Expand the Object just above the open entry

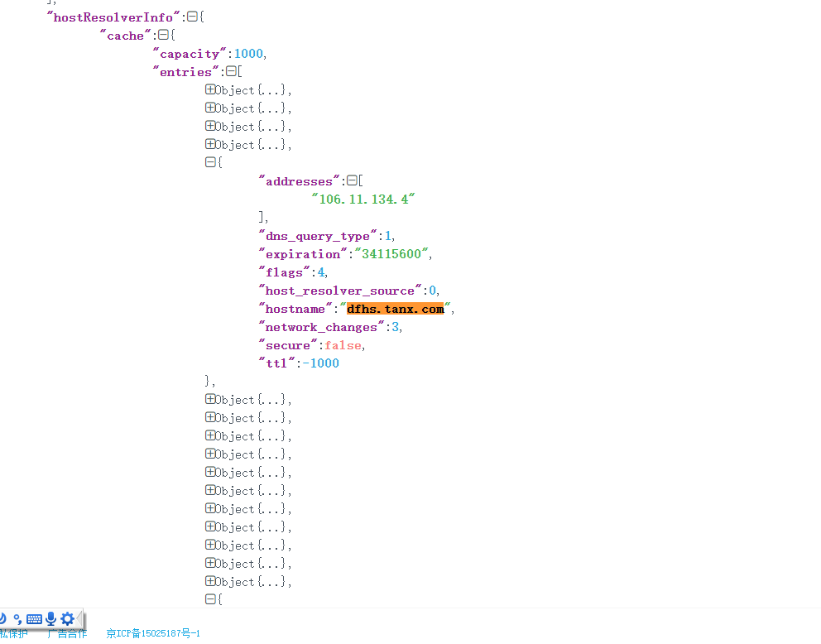(x=210, y=144)
